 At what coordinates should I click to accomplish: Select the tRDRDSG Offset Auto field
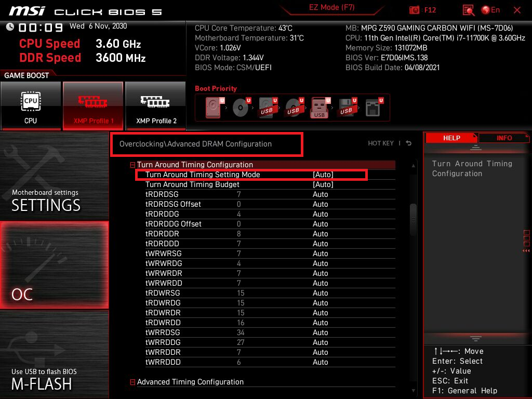320,204
